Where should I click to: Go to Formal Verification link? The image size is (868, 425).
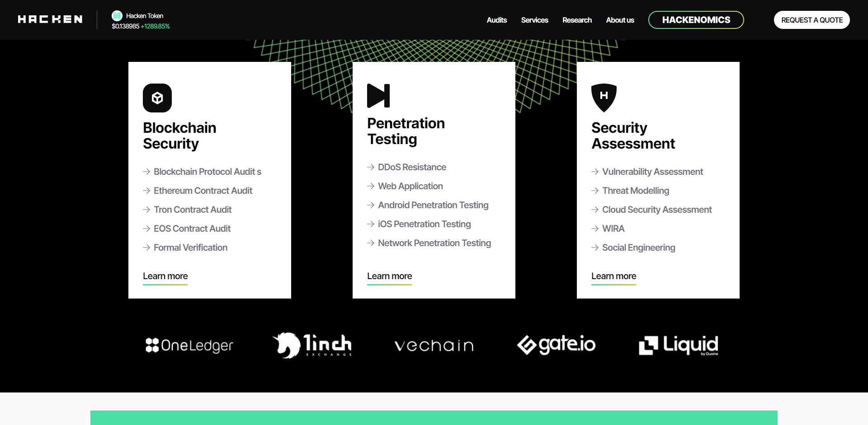click(190, 248)
